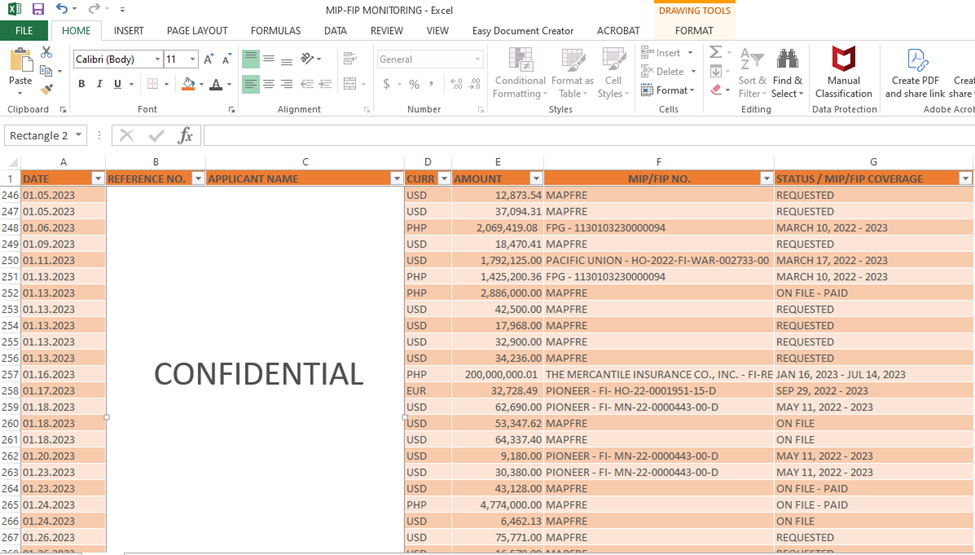The image size is (975, 555).
Task: Click the Copy icon
Action: (x=46, y=71)
